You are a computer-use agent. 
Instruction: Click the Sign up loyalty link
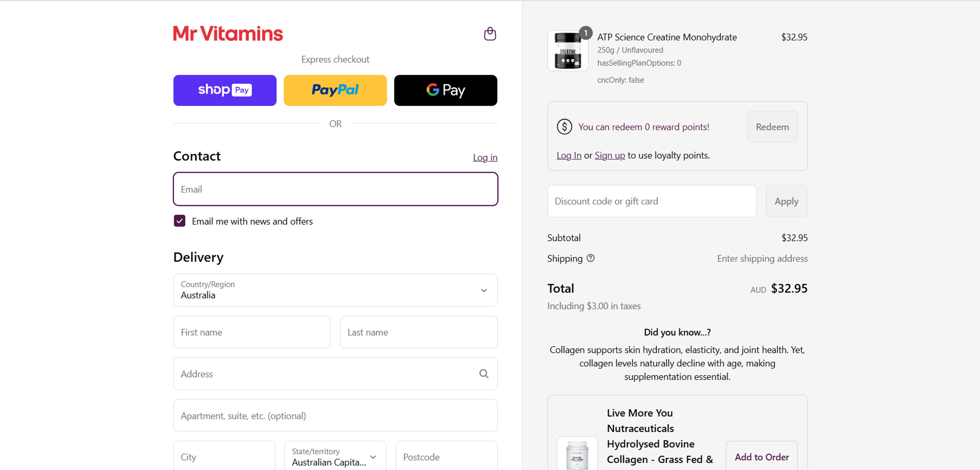pos(609,155)
